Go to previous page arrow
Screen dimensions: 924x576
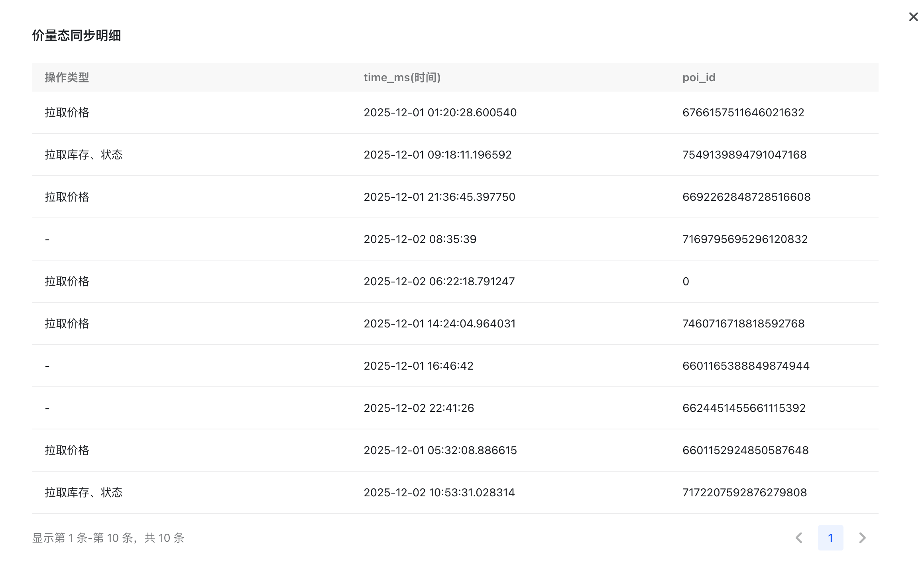click(x=799, y=538)
